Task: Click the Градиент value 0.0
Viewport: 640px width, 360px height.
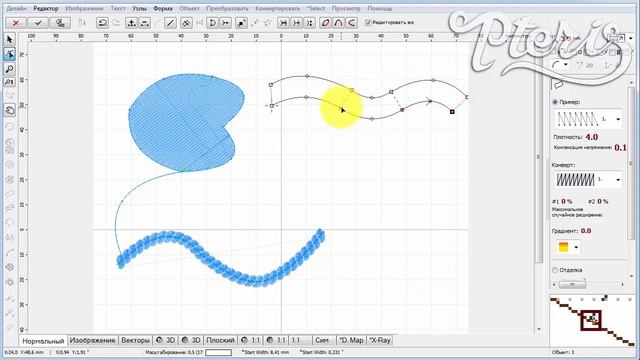Action: tap(586, 231)
